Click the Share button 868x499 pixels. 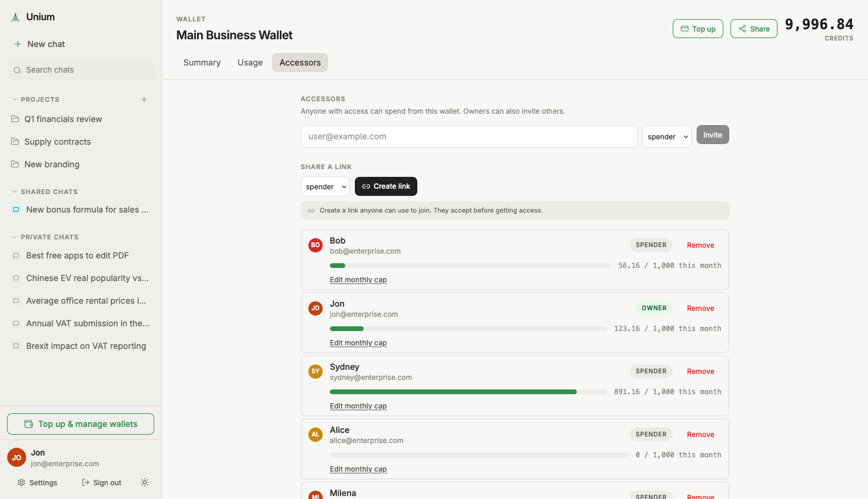(x=754, y=29)
